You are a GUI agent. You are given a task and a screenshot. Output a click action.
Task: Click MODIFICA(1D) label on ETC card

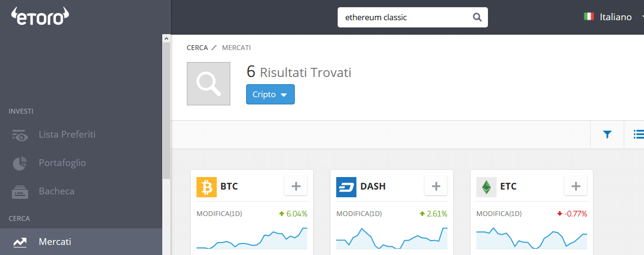(499, 214)
